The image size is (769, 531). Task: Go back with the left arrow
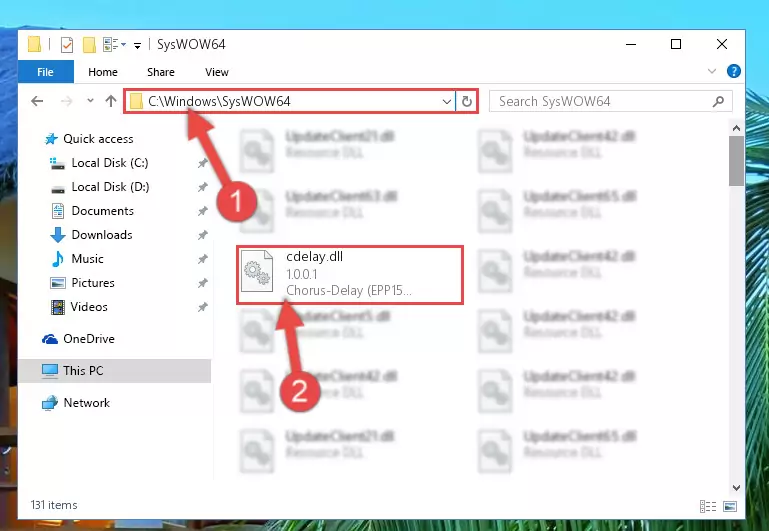point(37,101)
